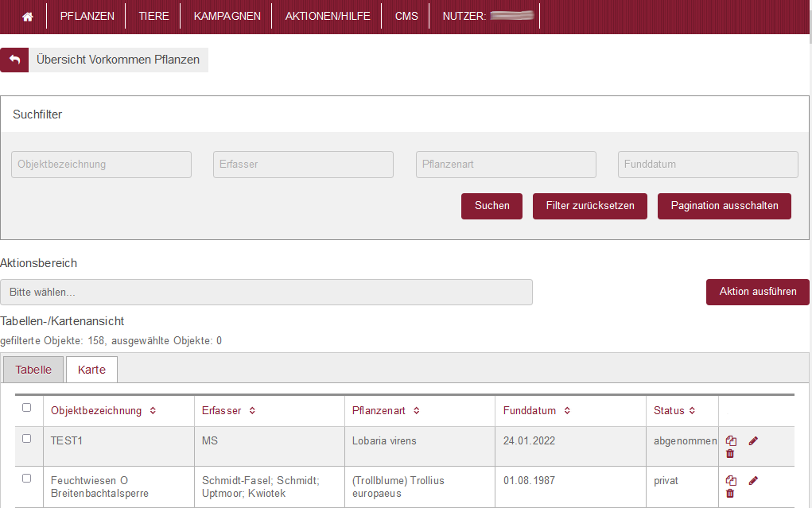Click the Objektbezeichnung column header
The height and width of the screenshot is (508, 812).
coord(96,411)
